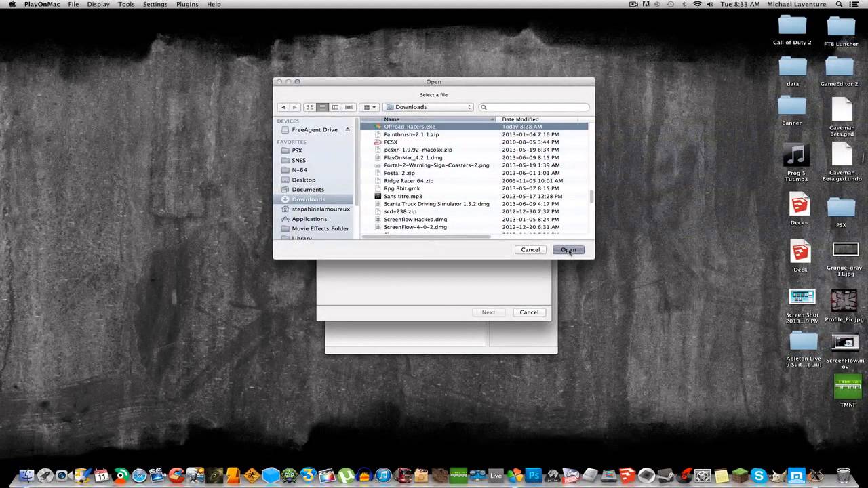Screen dimensions: 868x488
Task: Go back with the left arrow in Open dialog
Action: click(x=283, y=107)
